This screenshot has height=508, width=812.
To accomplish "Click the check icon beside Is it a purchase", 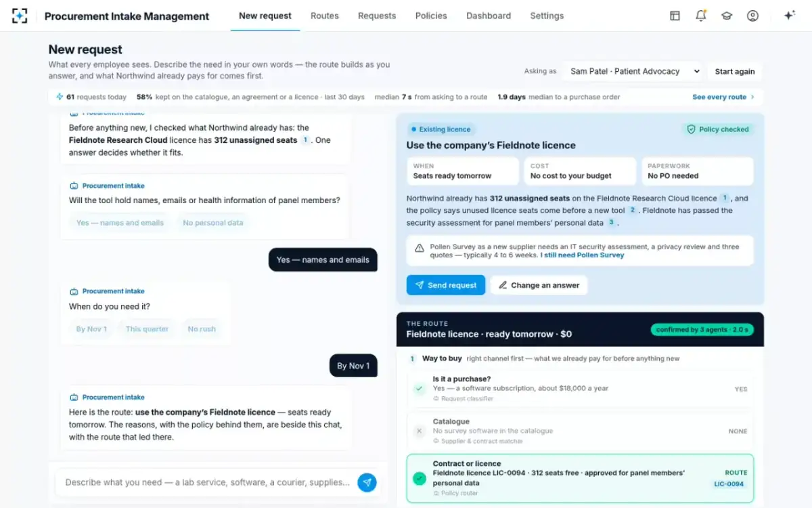I will tap(419, 389).
